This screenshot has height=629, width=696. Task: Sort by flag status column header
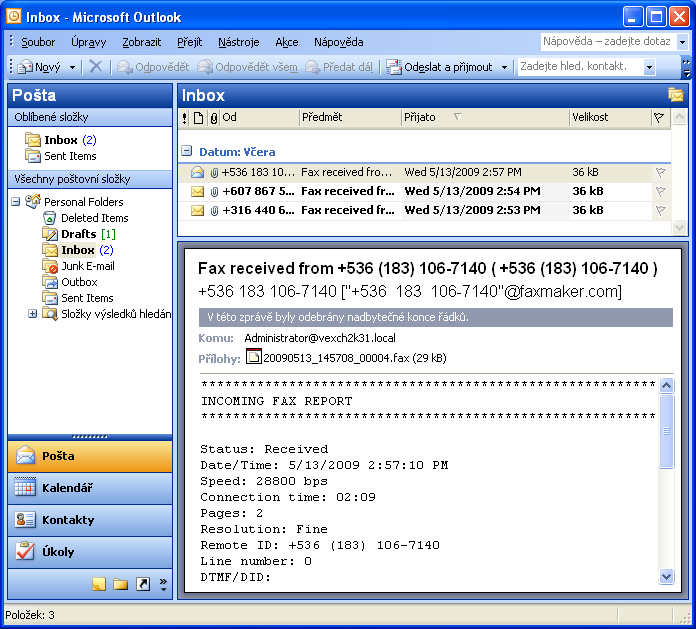tap(659, 118)
